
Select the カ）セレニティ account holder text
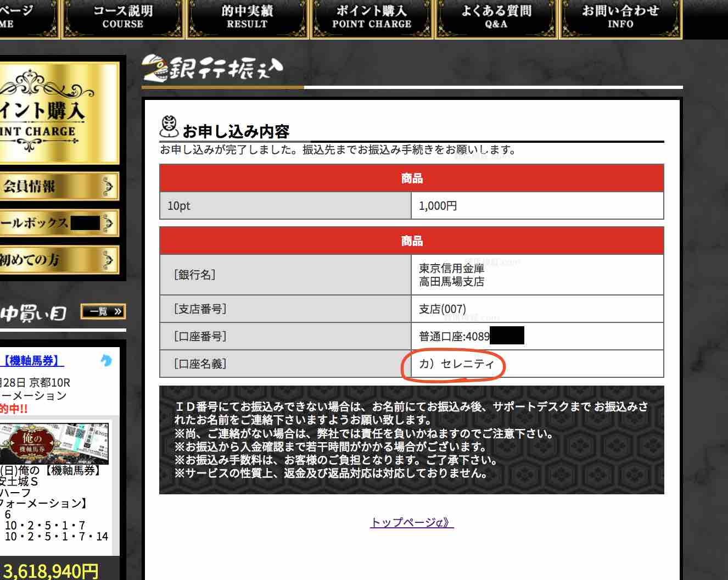point(457,364)
